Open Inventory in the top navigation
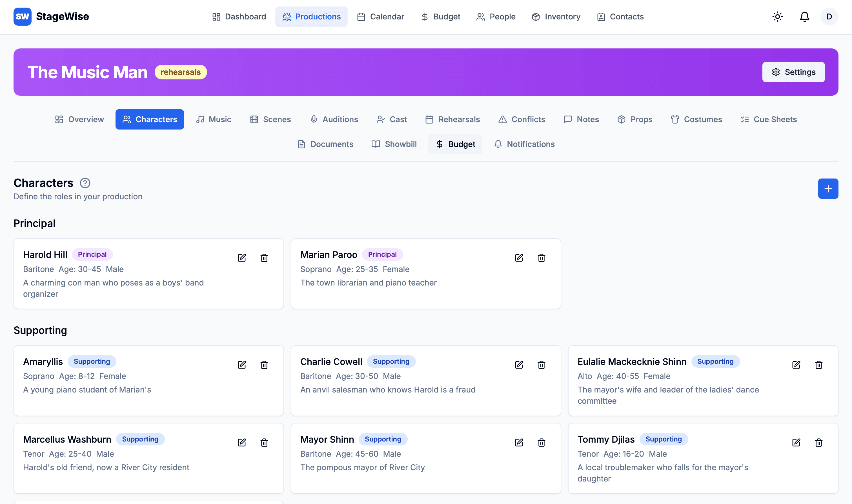Screen dimensions: 852x504 (556, 17)
